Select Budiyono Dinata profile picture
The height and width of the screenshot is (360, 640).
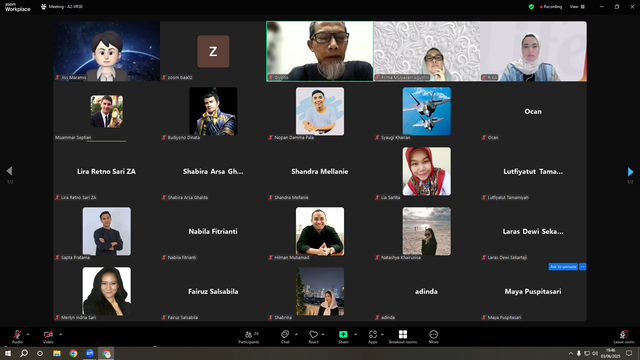click(x=213, y=111)
